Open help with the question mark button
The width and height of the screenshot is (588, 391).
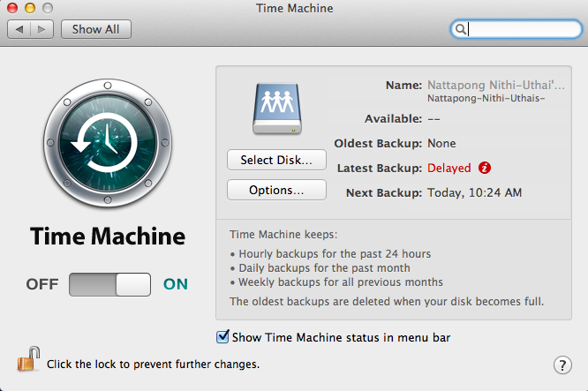(562, 365)
